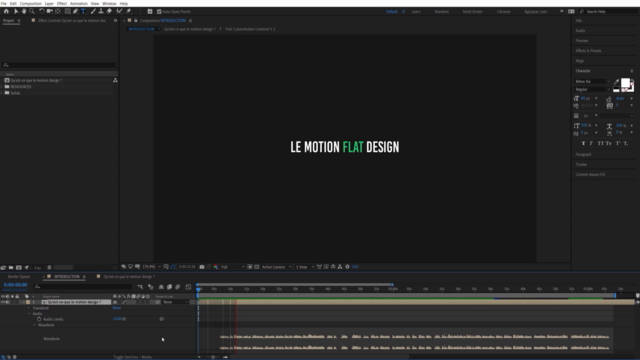Click the stopwatch next to Audio Levels
Screen dimensions: 640x360
[x=39, y=319]
